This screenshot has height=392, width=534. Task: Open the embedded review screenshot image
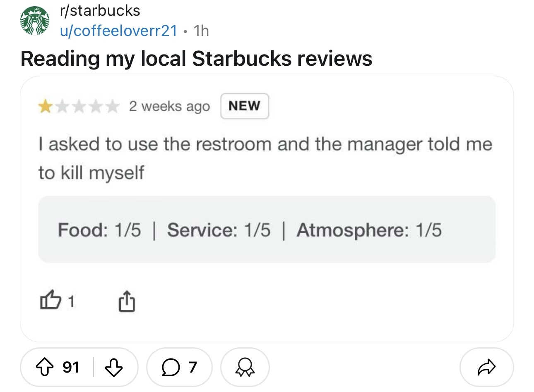[x=267, y=209]
